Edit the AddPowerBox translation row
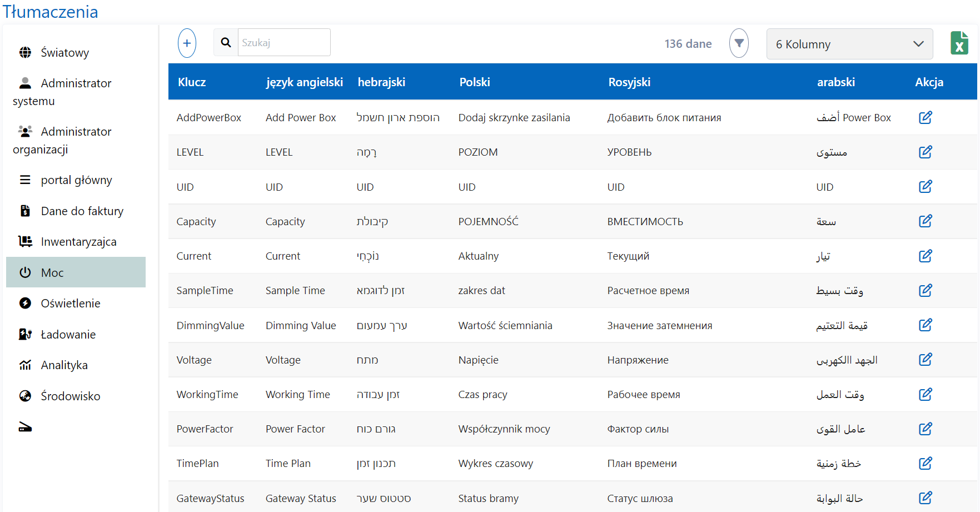The height and width of the screenshot is (512, 980). (x=925, y=117)
